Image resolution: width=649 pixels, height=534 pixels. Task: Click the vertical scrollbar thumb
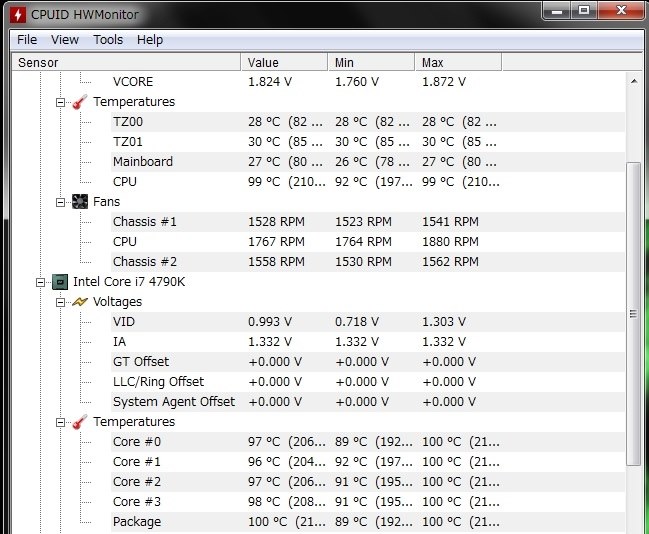point(633,314)
